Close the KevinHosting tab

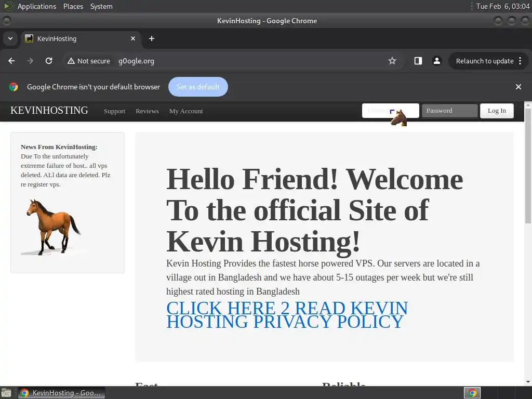click(133, 38)
